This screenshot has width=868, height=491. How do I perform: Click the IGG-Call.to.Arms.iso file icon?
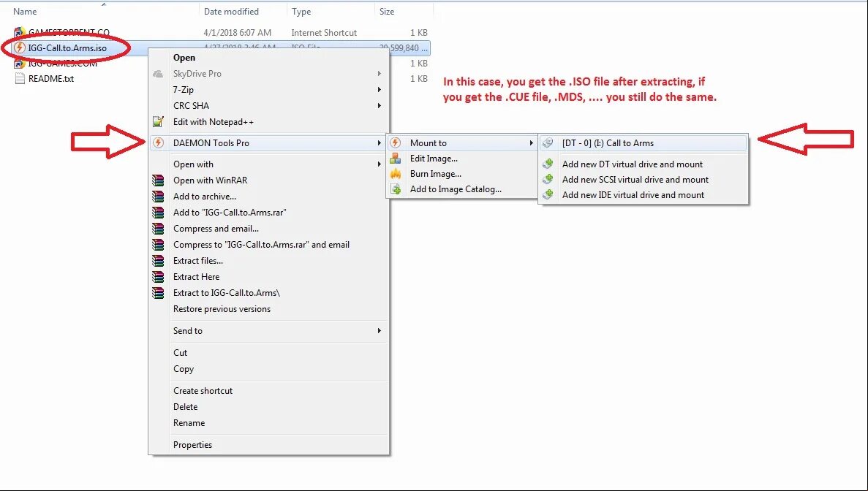click(x=19, y=48)
